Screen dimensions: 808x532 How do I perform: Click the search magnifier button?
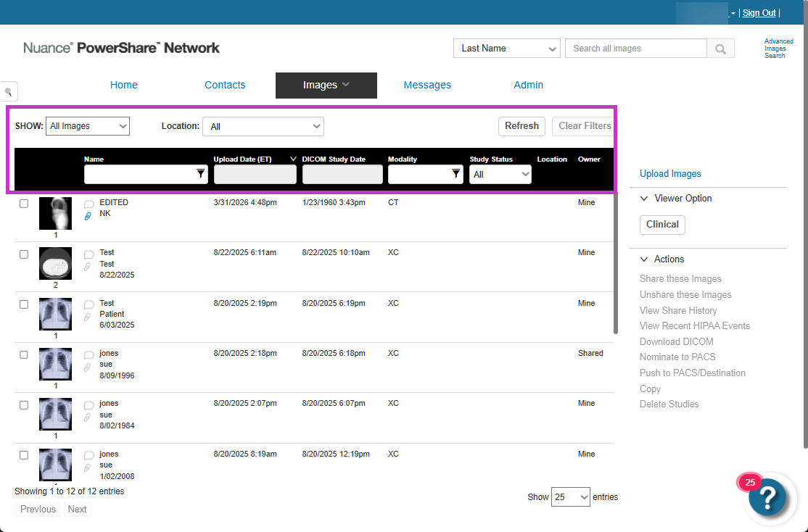(720, 49)
